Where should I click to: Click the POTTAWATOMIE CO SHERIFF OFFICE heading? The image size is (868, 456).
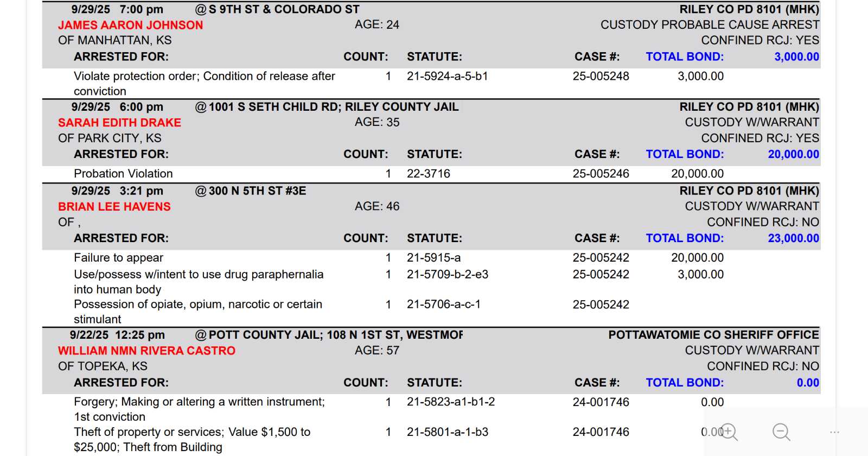point(713,335)
